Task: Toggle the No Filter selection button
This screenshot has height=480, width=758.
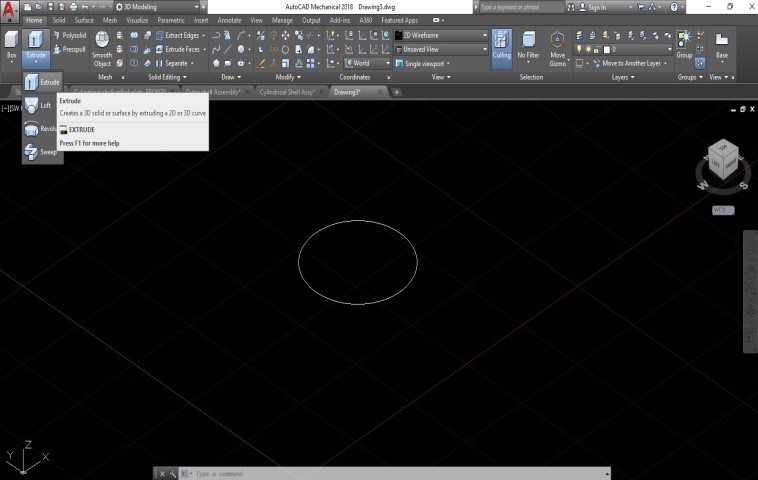Action: pos(528,44)
